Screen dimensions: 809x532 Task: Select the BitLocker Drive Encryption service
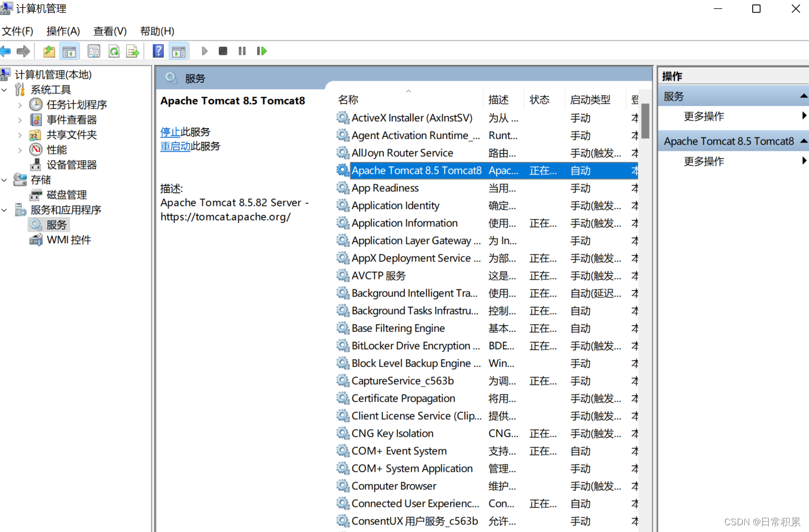coord(487,346)
